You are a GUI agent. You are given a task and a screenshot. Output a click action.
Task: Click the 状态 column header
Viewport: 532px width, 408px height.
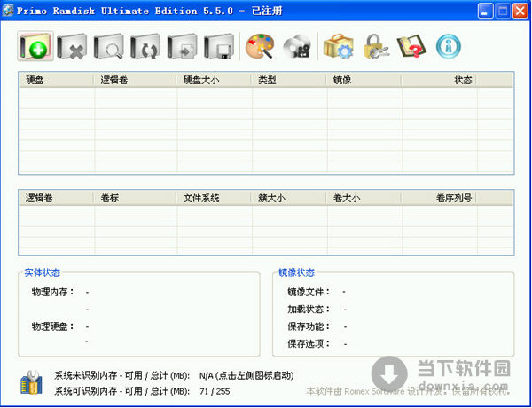click(439, 80)
